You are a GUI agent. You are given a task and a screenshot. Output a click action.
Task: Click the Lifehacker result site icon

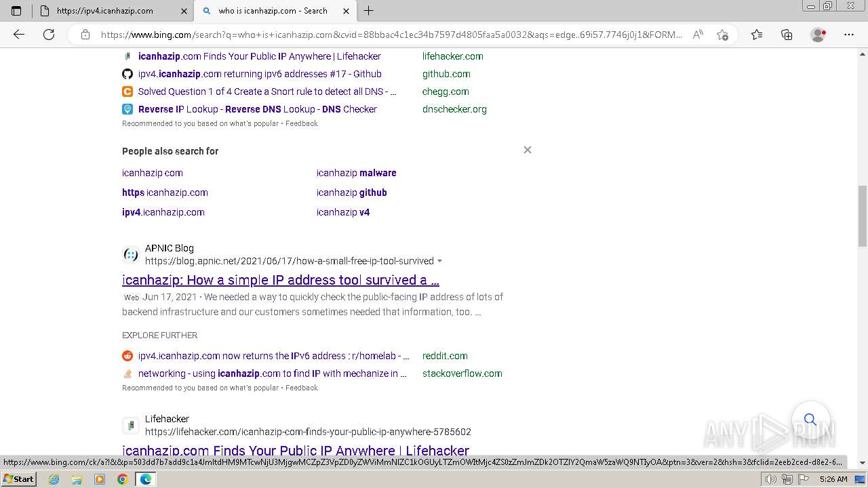pyautogui.click(x=130, y=426)
